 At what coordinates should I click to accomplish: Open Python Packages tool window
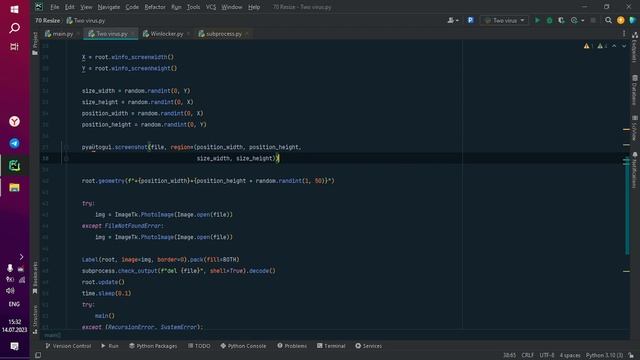tap(153, 346)
